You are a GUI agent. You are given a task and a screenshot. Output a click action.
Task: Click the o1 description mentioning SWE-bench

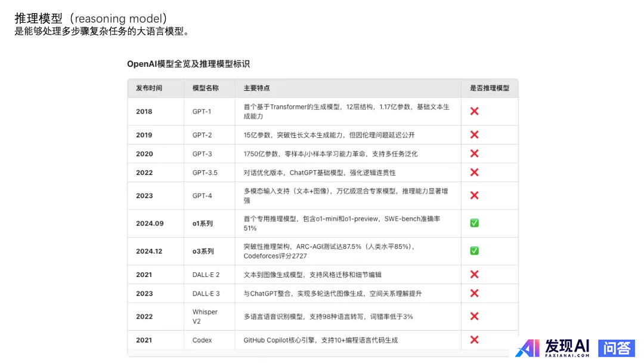coord(342,223)
